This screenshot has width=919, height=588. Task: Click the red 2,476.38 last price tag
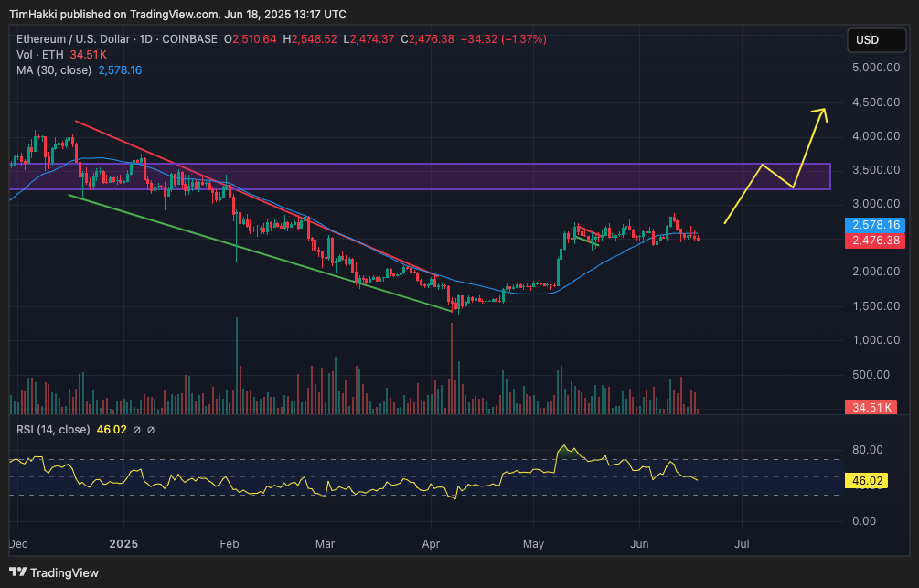tap(873, 240)
